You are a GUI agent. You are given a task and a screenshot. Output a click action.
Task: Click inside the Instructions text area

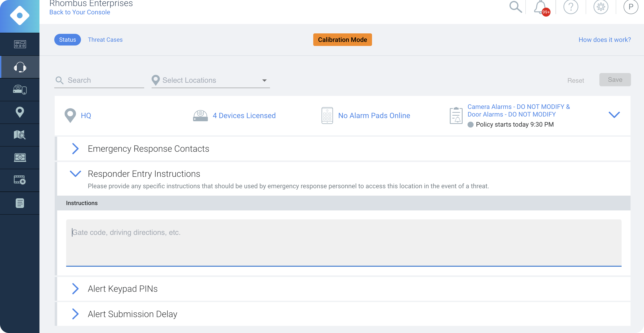[x=344, y=242]
